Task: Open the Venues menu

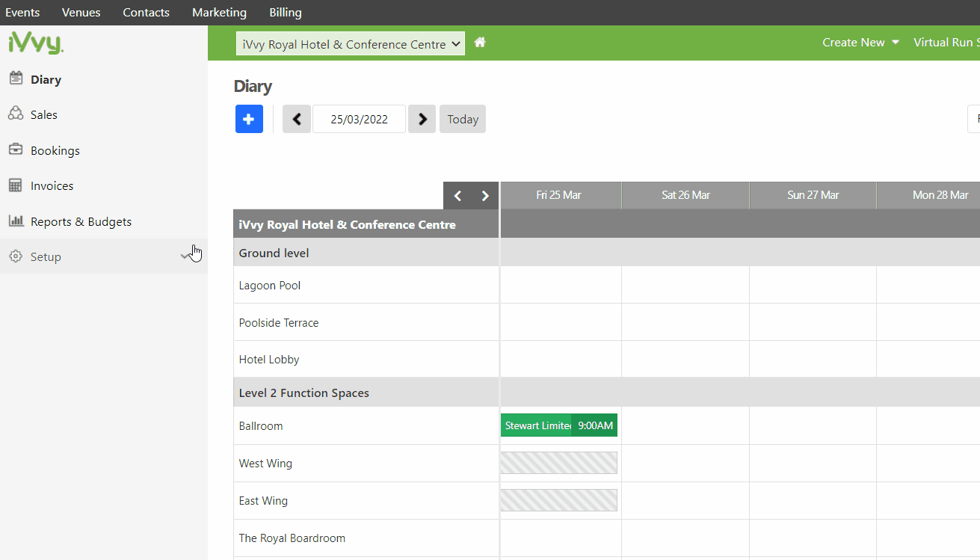Action: click(x=81, y=13)
